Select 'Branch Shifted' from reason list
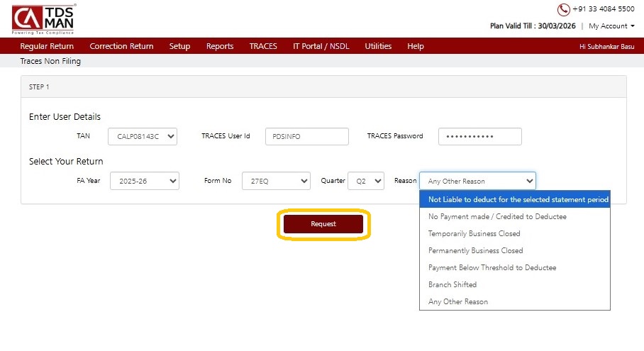The width and height of the screenshot is (644, 351). [453, 284]
